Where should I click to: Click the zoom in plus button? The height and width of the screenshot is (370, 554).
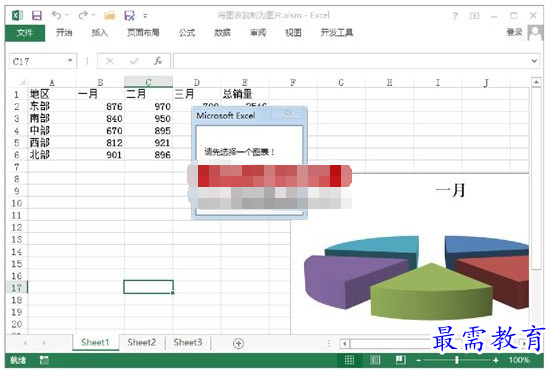pyautogui.click(x=496, y=360)
